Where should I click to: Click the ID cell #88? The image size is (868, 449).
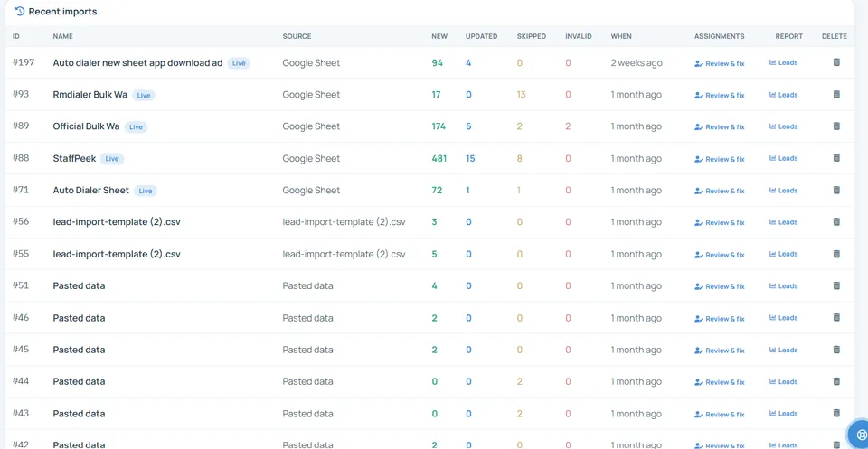coord(21,157)
